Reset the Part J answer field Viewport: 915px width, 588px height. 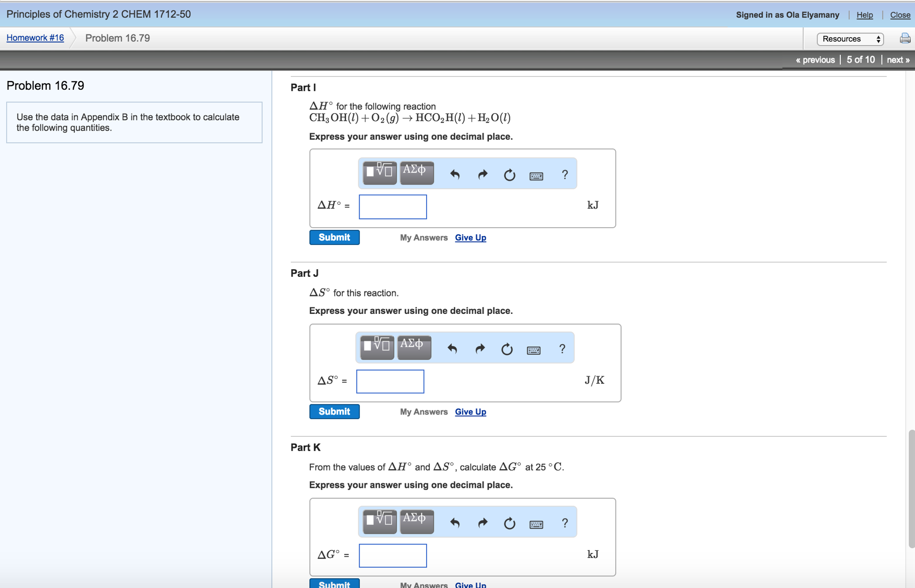[x=507, y=349]
